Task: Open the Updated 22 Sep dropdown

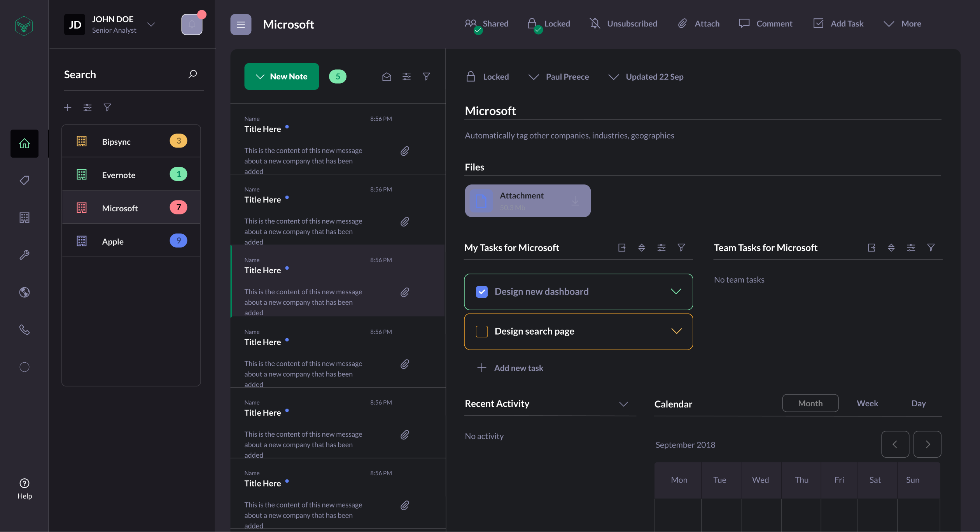Action: click(x=646, y=77)
